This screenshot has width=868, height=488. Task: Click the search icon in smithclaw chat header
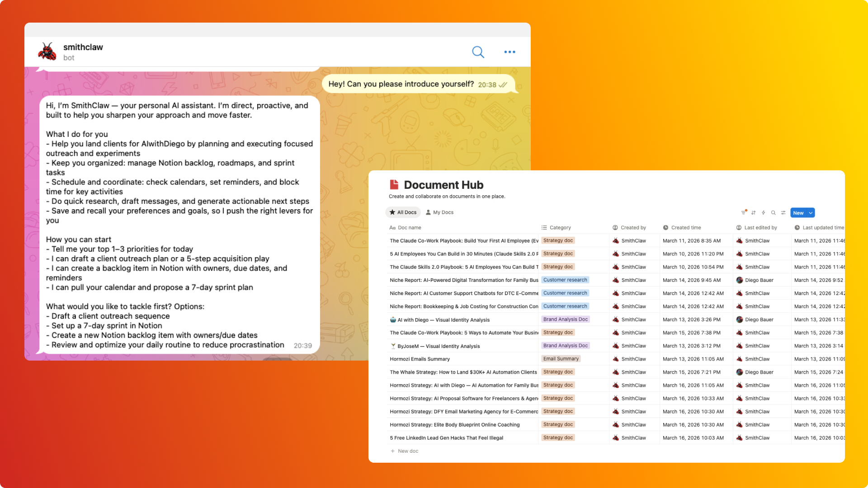click(478, 52)
